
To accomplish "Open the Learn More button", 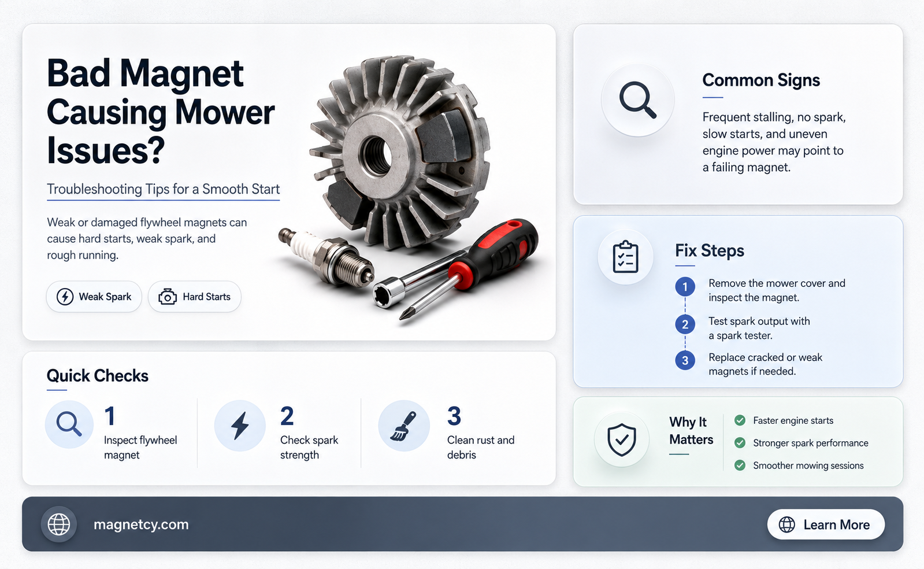I will [x=826, y=524].
